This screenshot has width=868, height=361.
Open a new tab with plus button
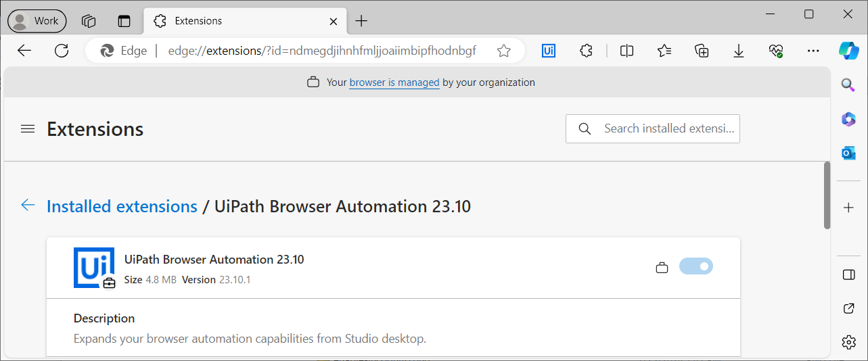(x=361, y=21)
